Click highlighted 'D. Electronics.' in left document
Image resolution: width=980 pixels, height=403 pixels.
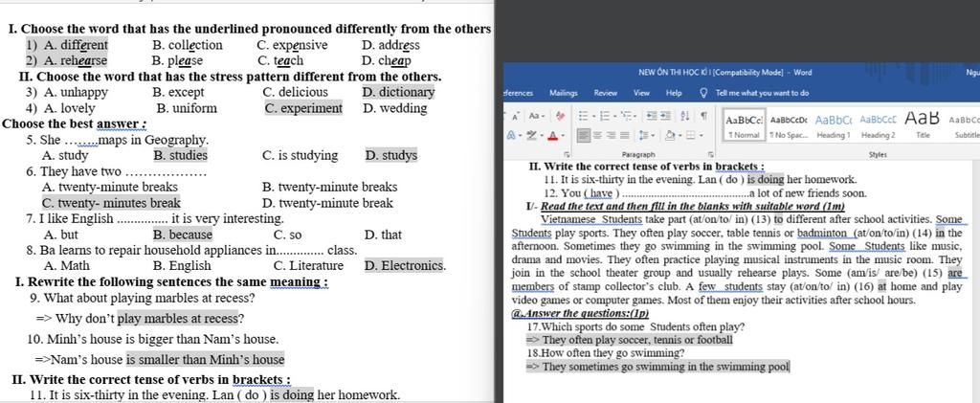click(x=405, y=265)
